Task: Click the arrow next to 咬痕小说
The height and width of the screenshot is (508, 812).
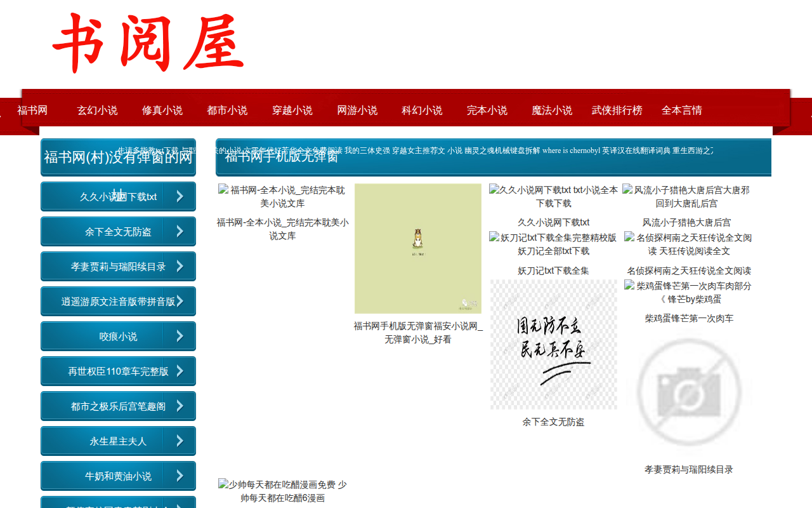Action: click(x=180, y=336)
